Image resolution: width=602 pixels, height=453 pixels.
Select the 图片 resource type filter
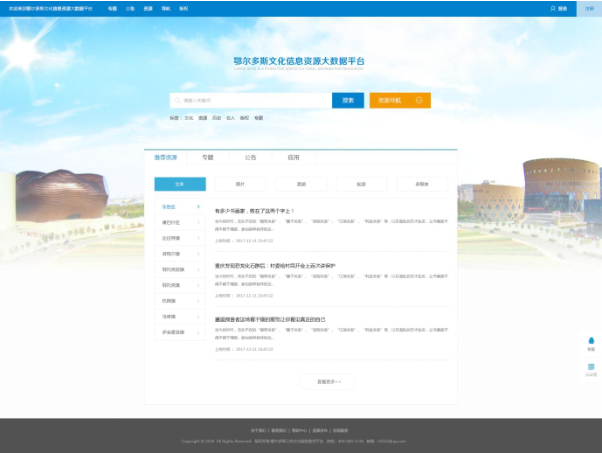coord(240,184)
